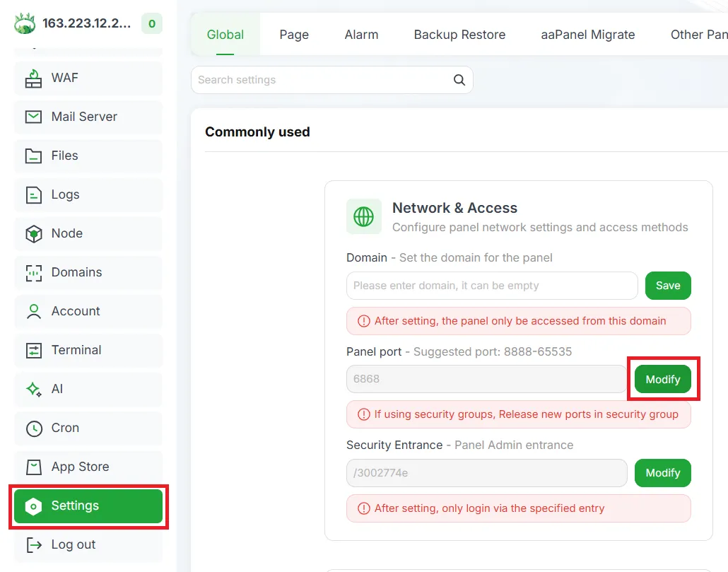
Task: Select the Node cube icon
Action: [x=33, y=233]
